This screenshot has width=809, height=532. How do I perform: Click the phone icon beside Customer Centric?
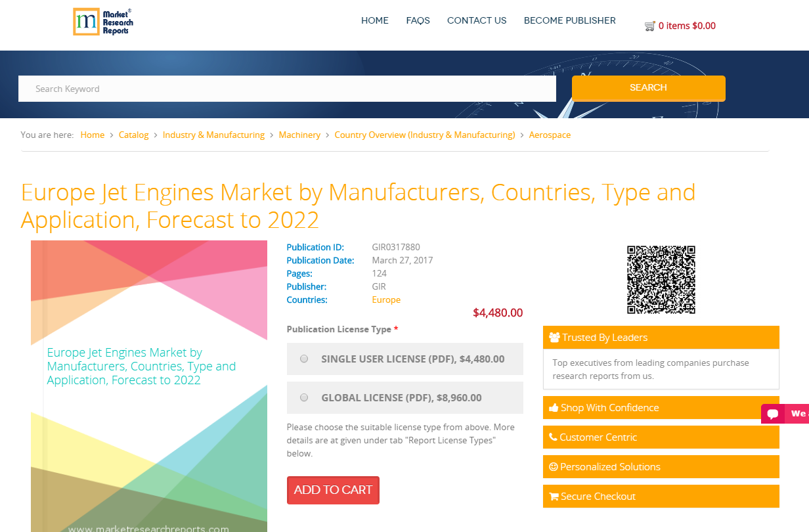point(554,437)
